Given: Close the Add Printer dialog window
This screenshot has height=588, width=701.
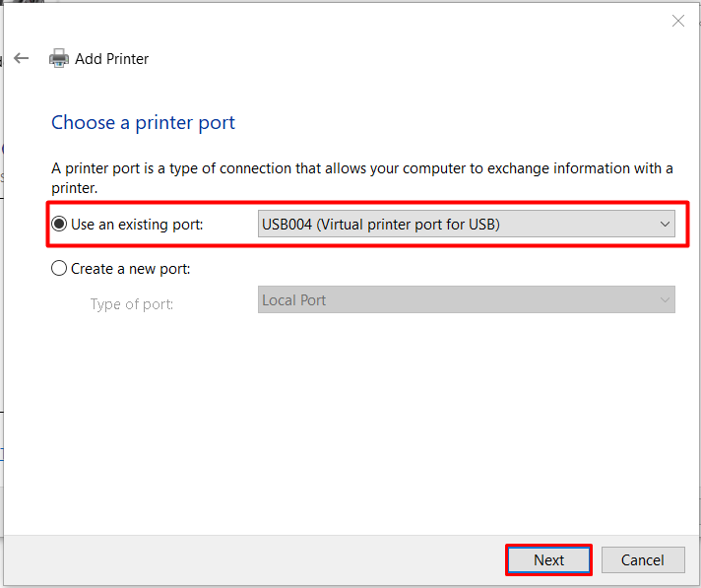Looking at the screenshot, I should point(677,21).
